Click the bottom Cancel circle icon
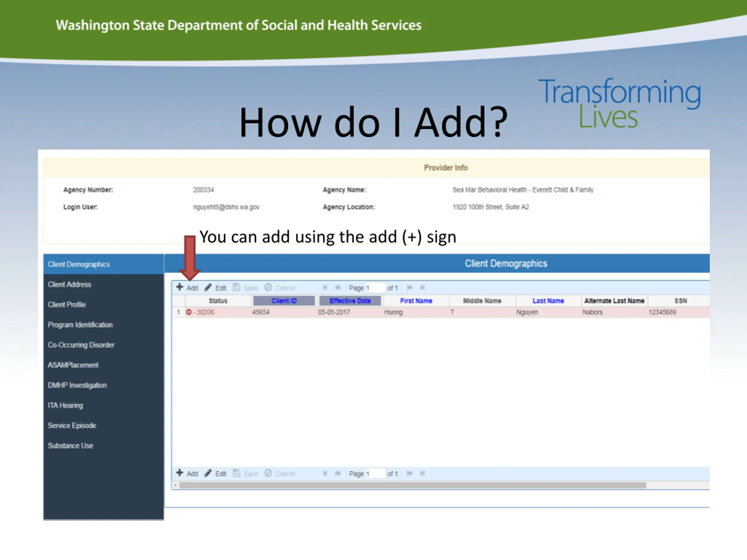 pyautogui.click(x=268, y=473)
